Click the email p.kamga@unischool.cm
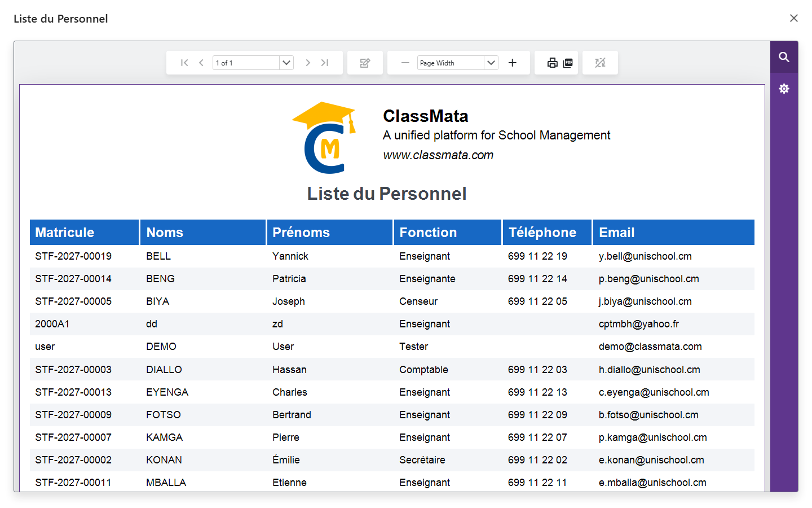The height and width of the screenshot is (508, 812). (653, 437)
